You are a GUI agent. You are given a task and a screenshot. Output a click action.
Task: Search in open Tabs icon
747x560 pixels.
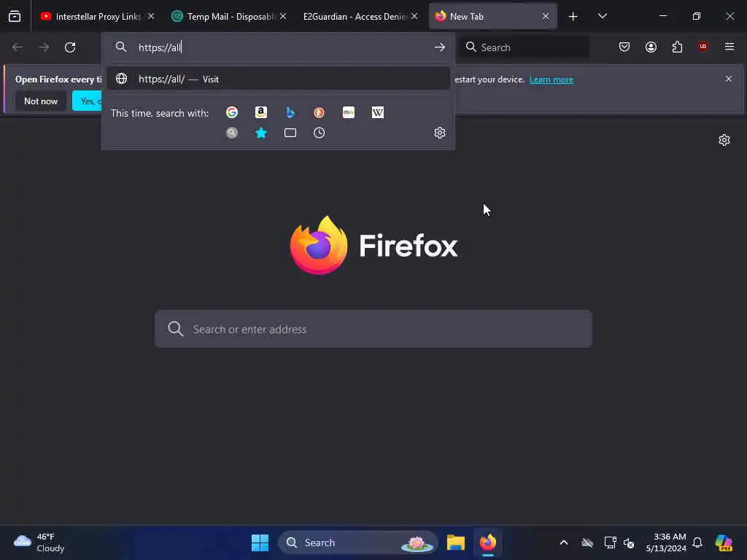pos(290,133)
